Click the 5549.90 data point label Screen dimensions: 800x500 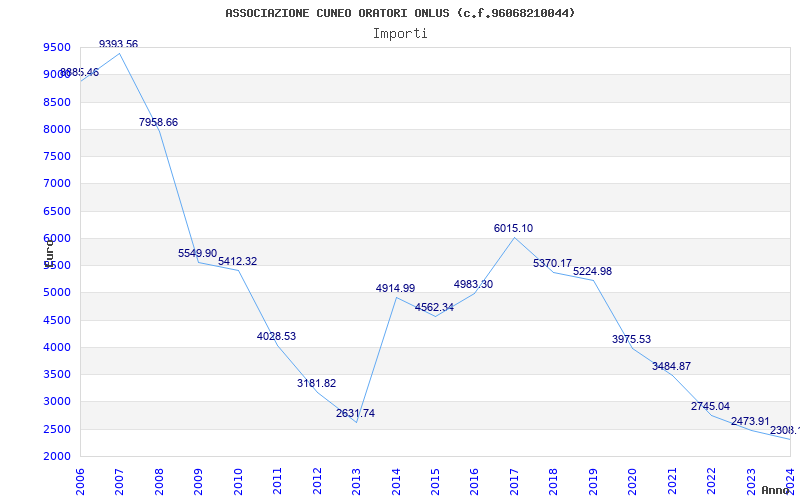pos(197,254)
